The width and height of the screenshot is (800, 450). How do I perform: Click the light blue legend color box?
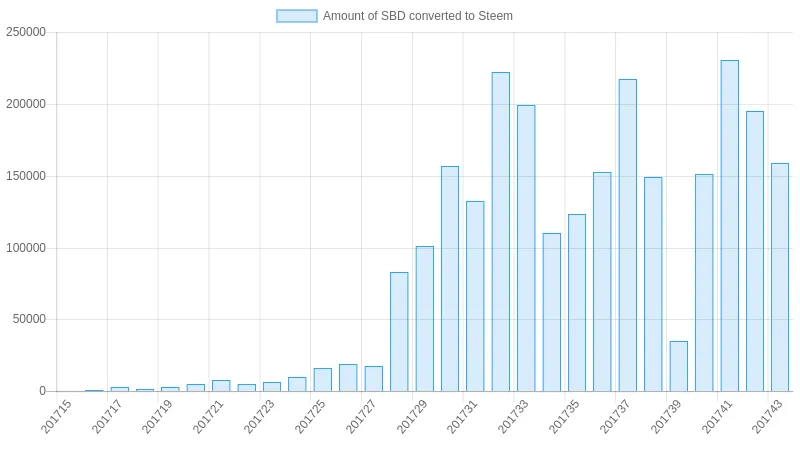point(297,16)
